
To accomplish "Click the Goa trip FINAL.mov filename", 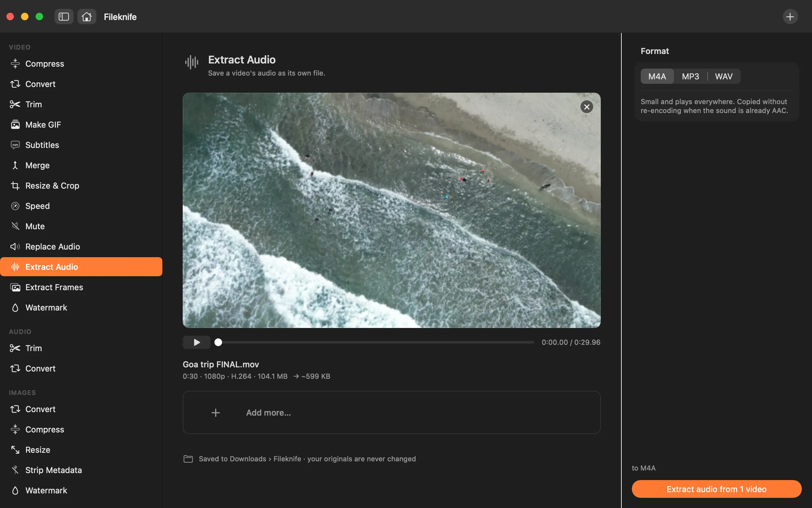I will (x=221, y=364).
